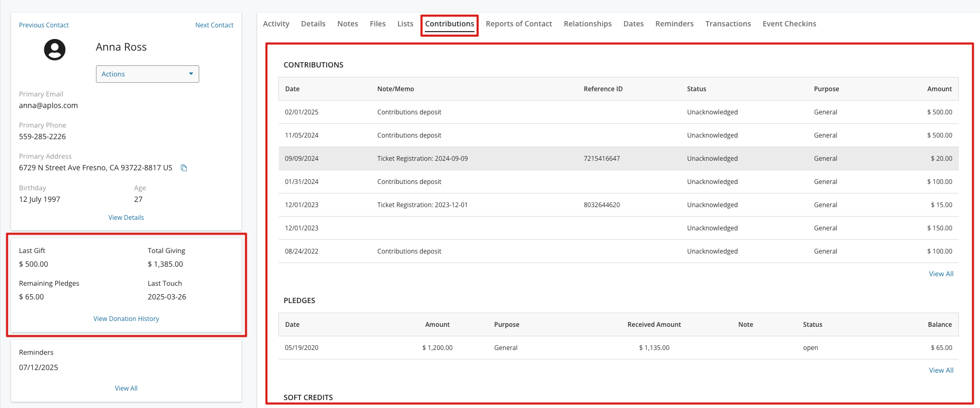Click the $ 20.00 contribution amount

tap(942, 159)
